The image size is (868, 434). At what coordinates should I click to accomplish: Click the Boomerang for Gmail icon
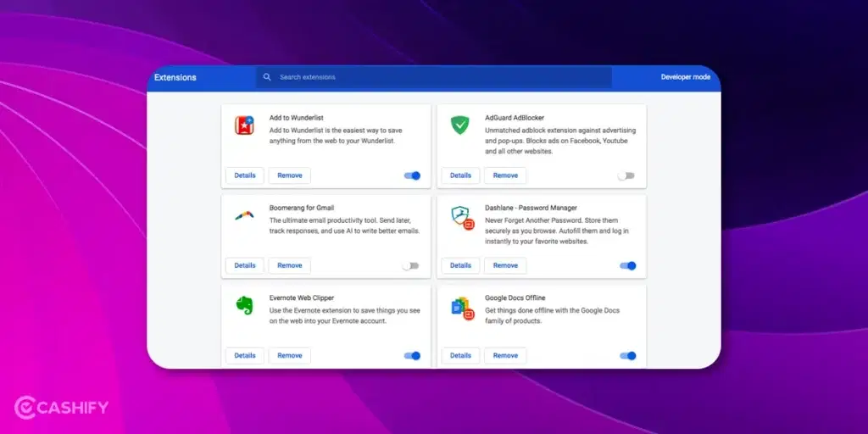pos(244,215)
